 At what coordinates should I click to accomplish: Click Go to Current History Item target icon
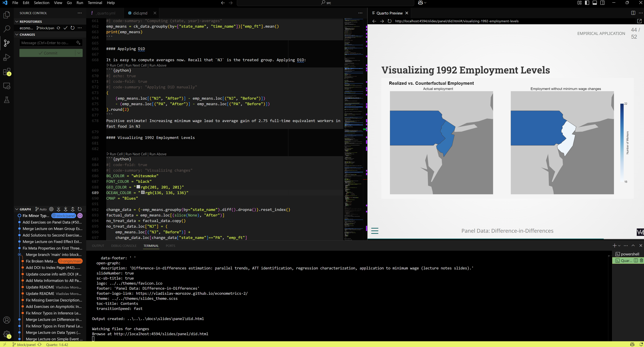point(51,209)
